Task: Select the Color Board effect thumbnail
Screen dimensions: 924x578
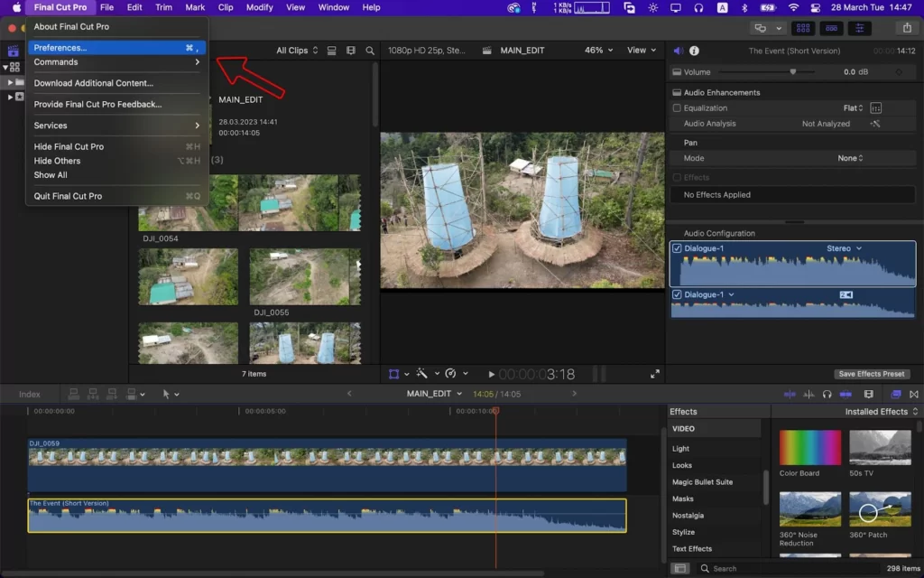Action: [810, 448]
